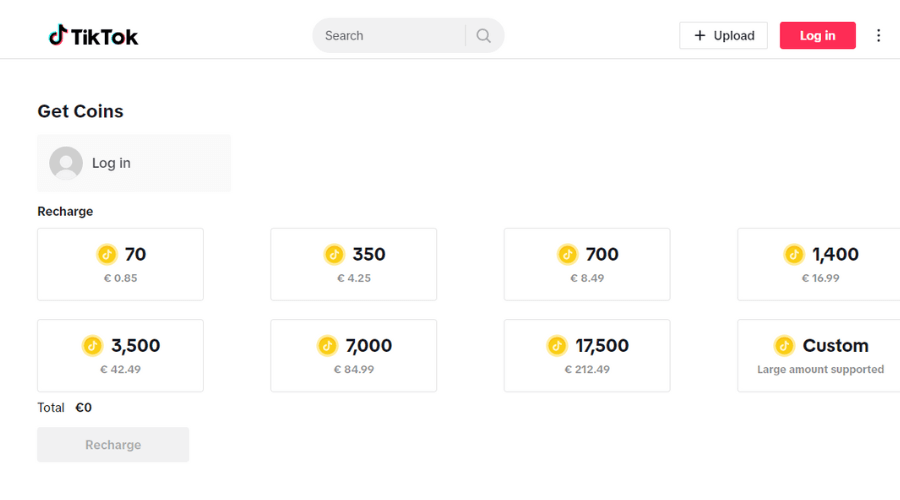Click the Large amount supported text
This screenshot has height=500, width=900.
[820, 370]
